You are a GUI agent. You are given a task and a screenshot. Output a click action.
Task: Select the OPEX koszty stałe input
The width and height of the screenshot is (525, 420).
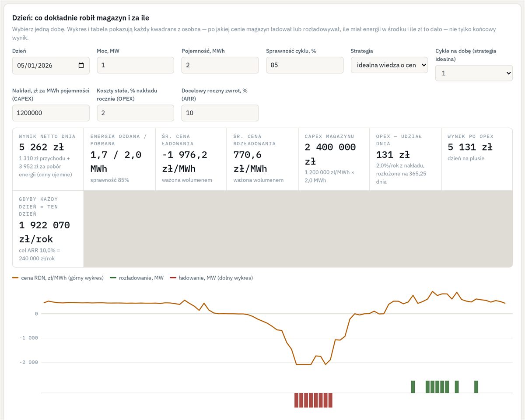click(x=135, y=113)
